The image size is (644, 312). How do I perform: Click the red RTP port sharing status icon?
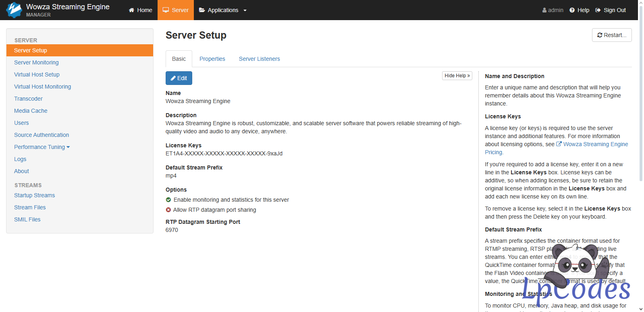click(168, 210)
